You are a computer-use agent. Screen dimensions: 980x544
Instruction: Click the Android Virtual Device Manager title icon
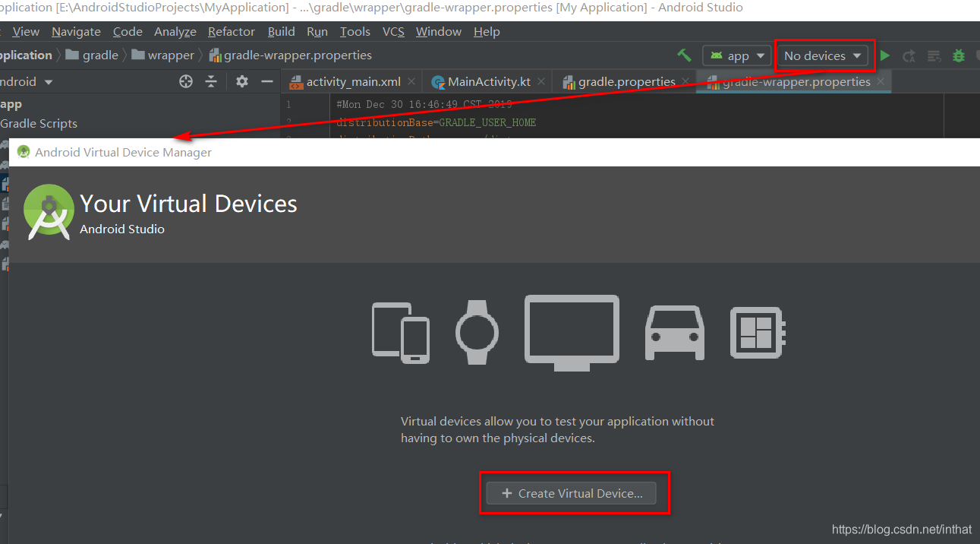[x=24, y=152]
